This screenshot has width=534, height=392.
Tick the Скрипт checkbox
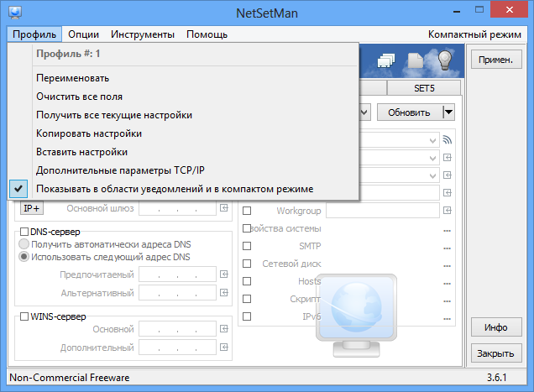pos(247,299)
